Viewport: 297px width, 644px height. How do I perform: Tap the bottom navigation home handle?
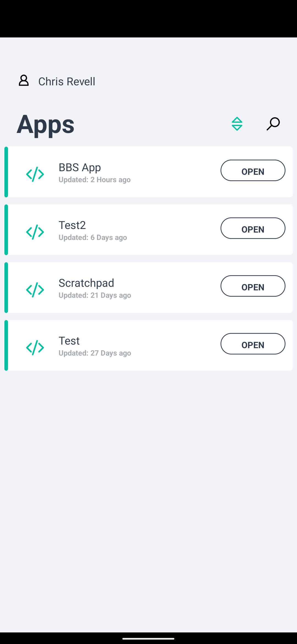point(148,638)
